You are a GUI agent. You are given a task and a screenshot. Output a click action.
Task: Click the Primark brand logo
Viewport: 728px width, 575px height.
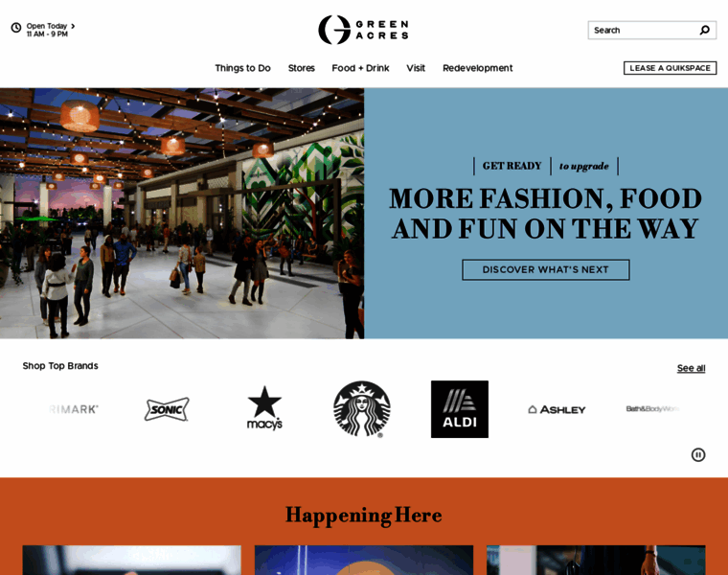click(x=74, y=409)
